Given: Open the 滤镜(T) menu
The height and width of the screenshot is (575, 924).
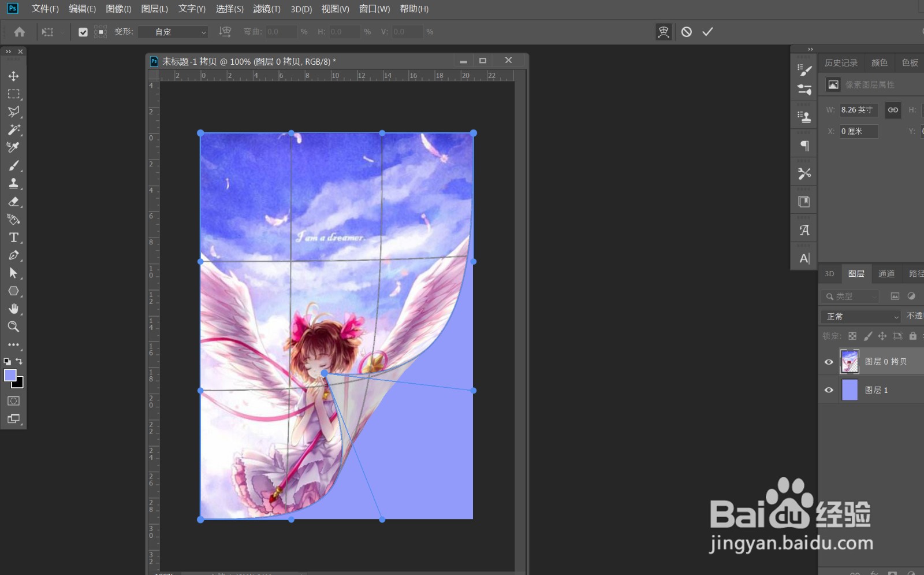Looking at the screenshot, I should [x=267, y=9].
